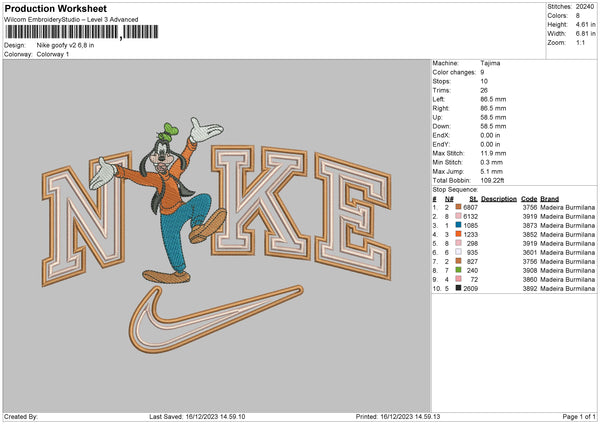
Task: Click the Stitches value '20240'
Action: [585, 7]
